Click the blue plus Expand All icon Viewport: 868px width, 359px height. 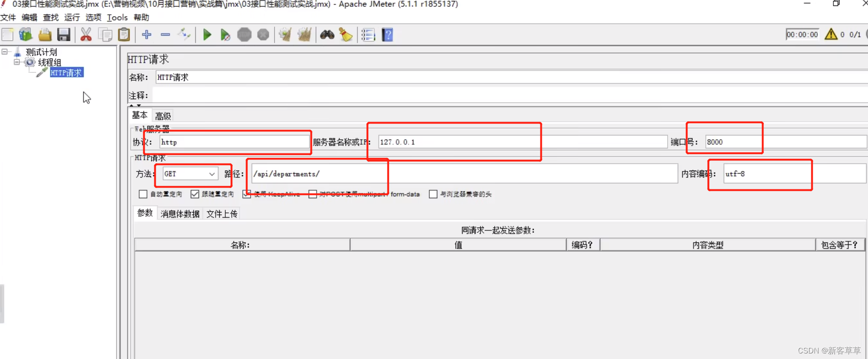coord(147,35)
